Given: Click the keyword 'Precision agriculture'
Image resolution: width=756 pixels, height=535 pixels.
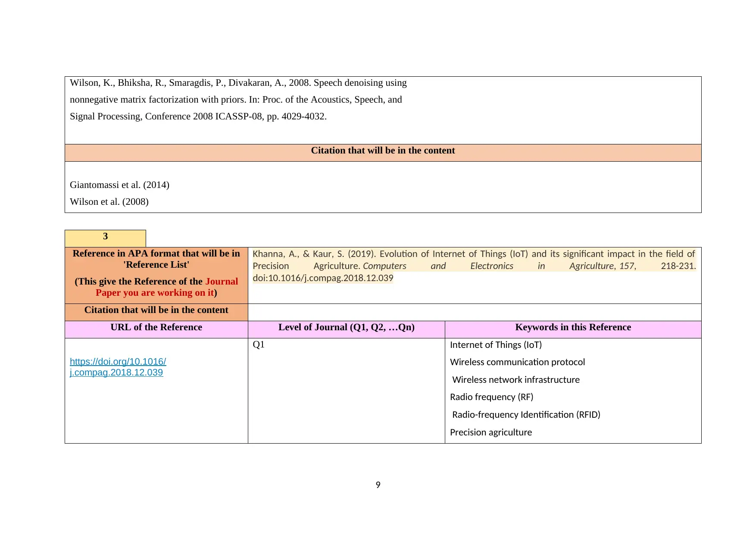Looking at the screenshot, I should pyautogui.click(x=491, y=432).
